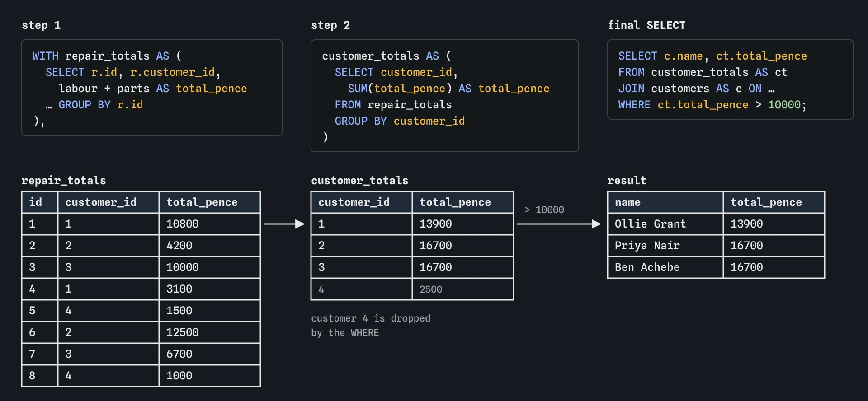Click the 10800 cell in repair_totals
868x401 pixels.
[210, 224]
